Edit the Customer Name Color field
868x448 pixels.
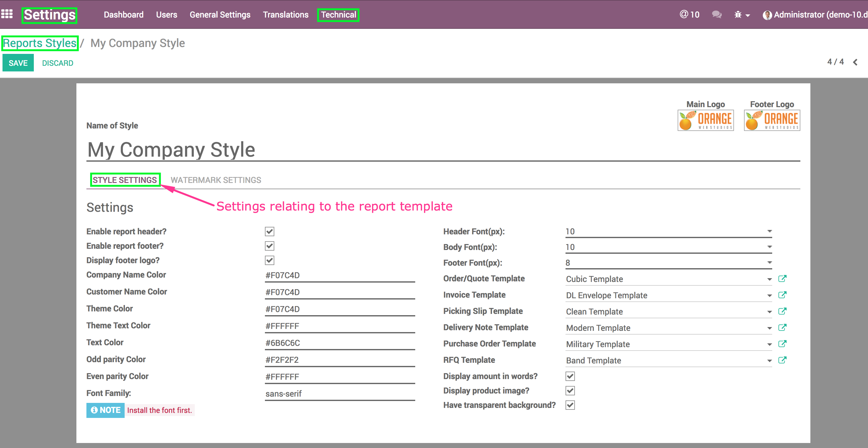coord(340,292)
